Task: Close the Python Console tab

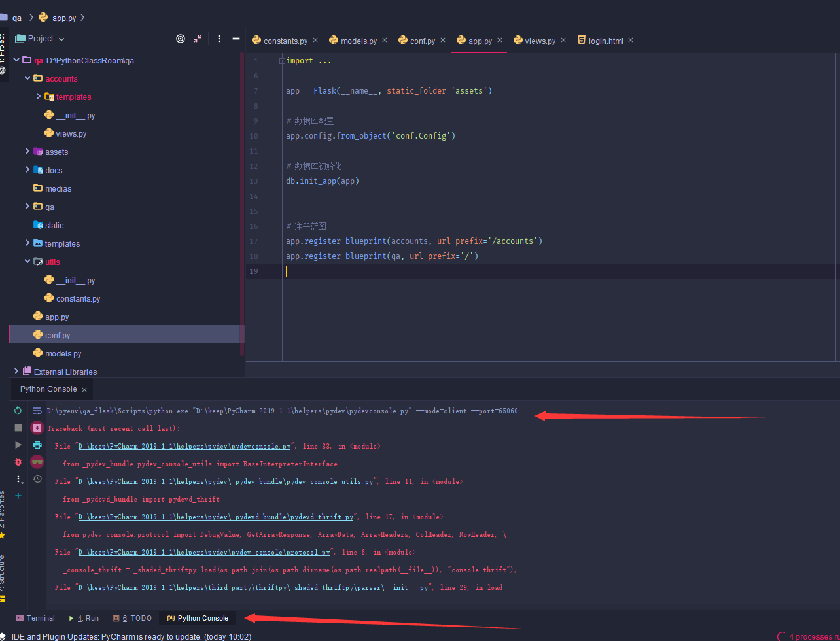Action: 86,389
